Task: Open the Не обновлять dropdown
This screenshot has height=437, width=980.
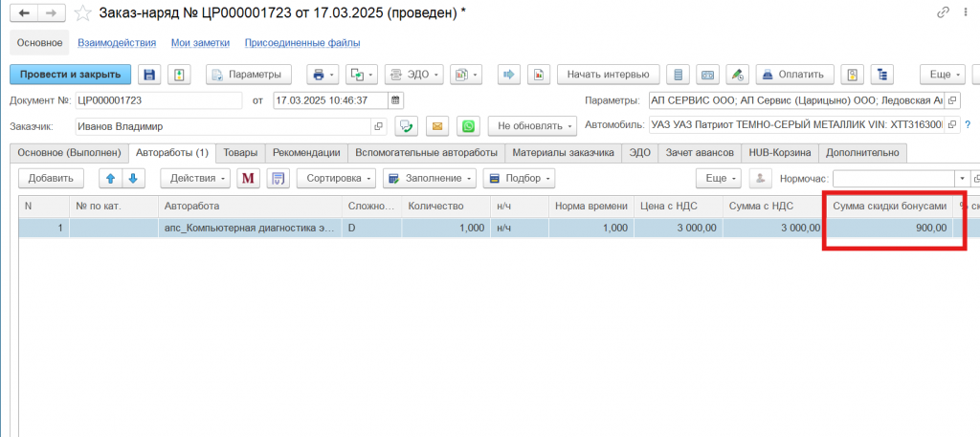Action: click(532, 126)
